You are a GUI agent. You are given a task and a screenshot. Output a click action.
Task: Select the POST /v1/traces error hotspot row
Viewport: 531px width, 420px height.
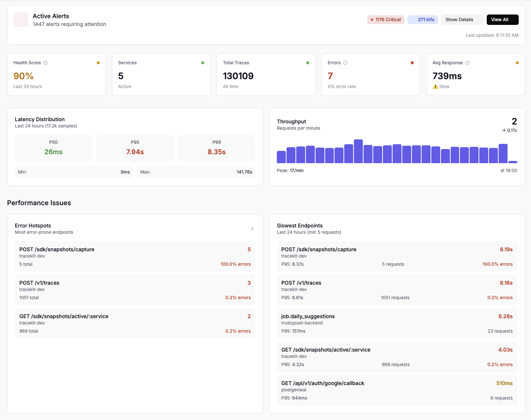(x=135, y=290)
